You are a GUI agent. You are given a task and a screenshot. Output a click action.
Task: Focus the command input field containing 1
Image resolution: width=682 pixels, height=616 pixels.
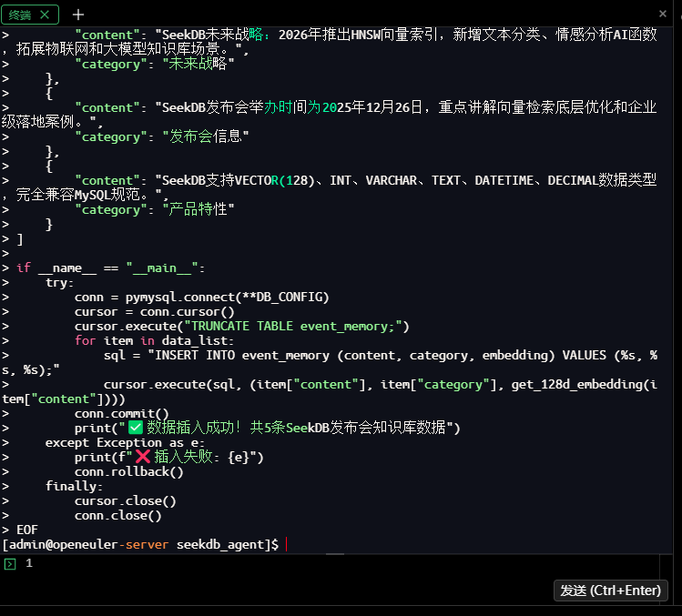[273, 564]
